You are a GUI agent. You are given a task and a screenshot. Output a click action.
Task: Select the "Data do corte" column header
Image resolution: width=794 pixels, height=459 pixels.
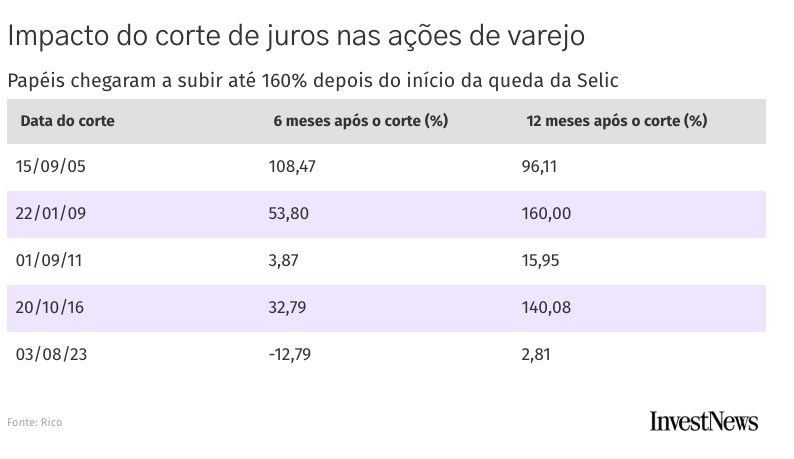(x=68, y=121)
